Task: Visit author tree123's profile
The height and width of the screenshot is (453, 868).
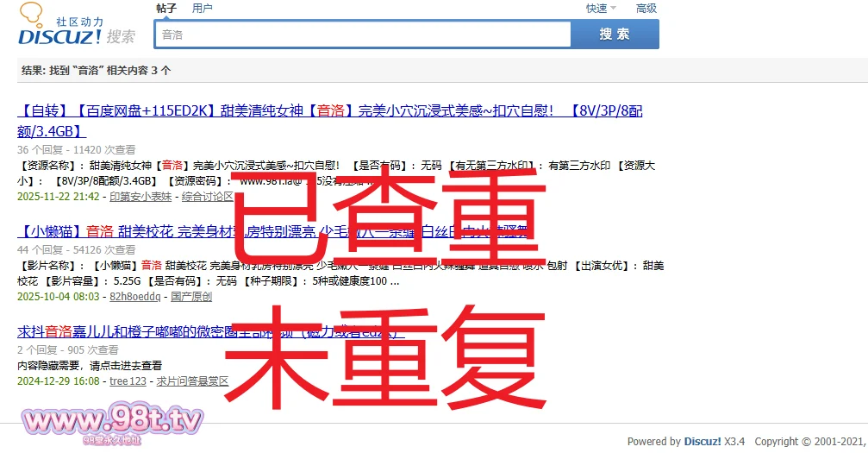Action: point(128,381)
